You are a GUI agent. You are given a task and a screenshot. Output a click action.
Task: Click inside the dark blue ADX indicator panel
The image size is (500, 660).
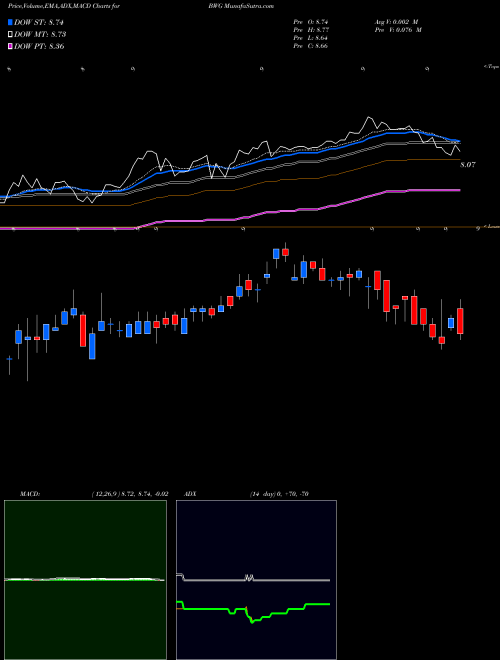pos(256,580)
